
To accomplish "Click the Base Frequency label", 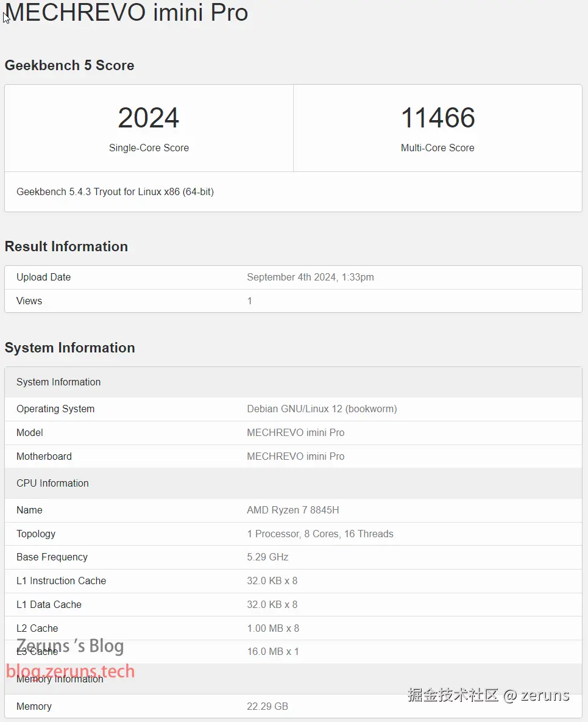I will (x=52, y=557).
